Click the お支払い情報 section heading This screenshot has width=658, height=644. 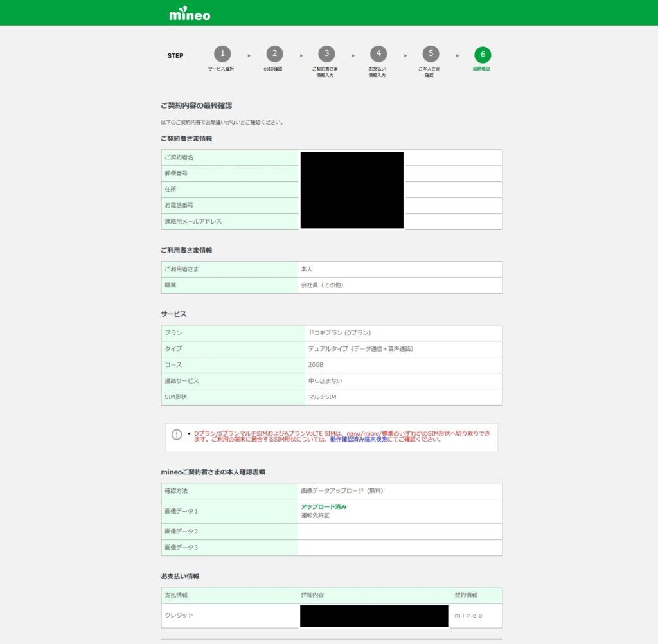click(x=180, y=577)
